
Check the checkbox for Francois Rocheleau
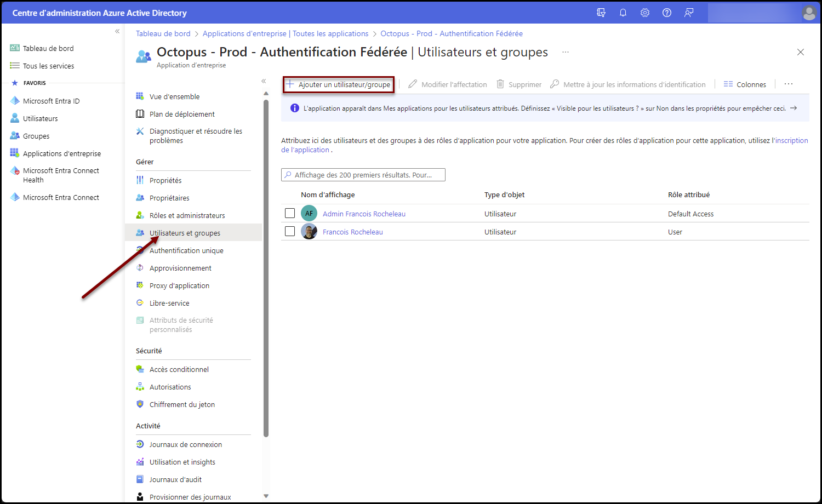point(290,231)
